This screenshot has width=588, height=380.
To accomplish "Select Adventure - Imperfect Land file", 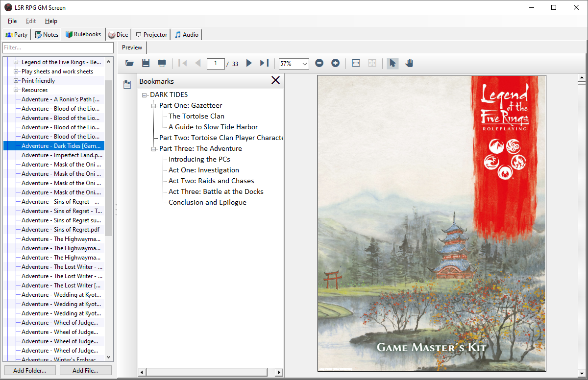I will tap(62, 155).
